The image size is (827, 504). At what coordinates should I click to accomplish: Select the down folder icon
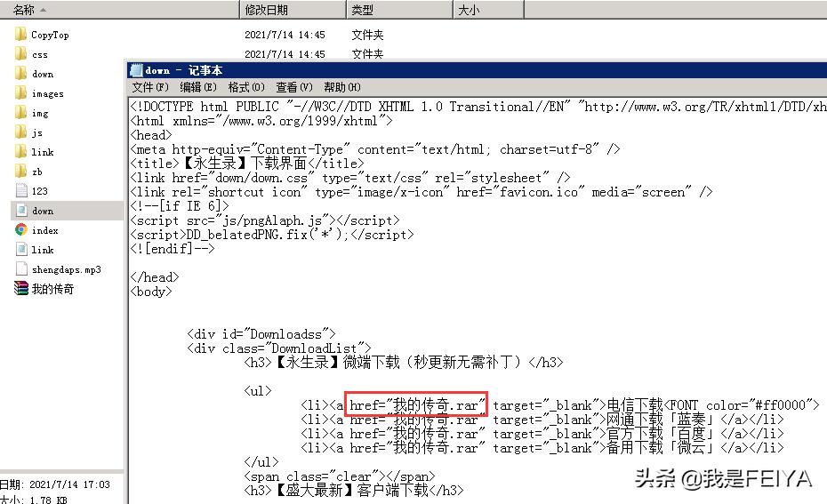[21, 74]
